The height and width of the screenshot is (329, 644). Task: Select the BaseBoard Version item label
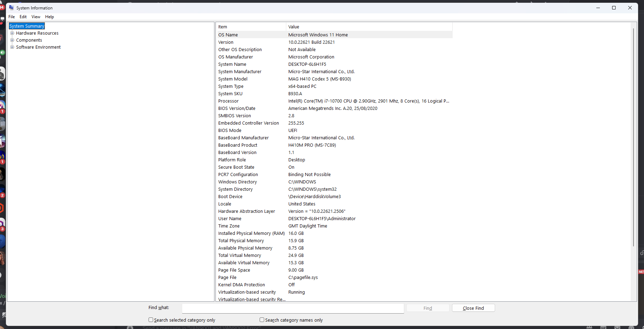[237, 153]
